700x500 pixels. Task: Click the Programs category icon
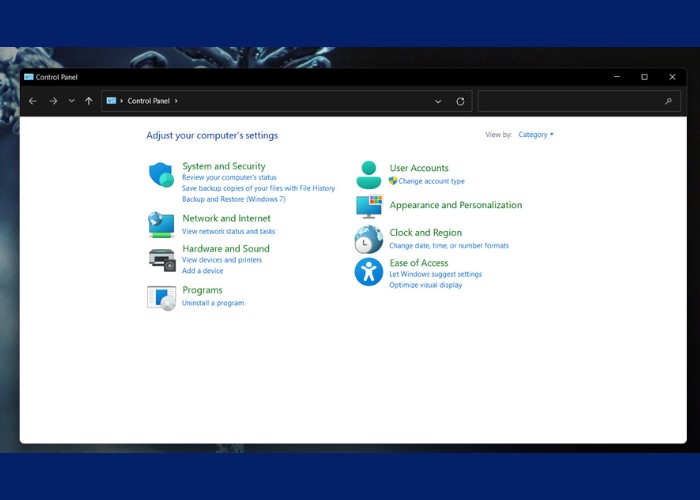click(x=161, y=297)
